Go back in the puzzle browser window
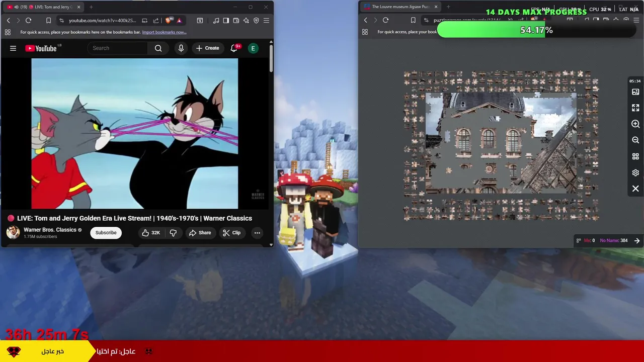Image resolution: width=644 pixels, height=362 pixels. (366, 20)
